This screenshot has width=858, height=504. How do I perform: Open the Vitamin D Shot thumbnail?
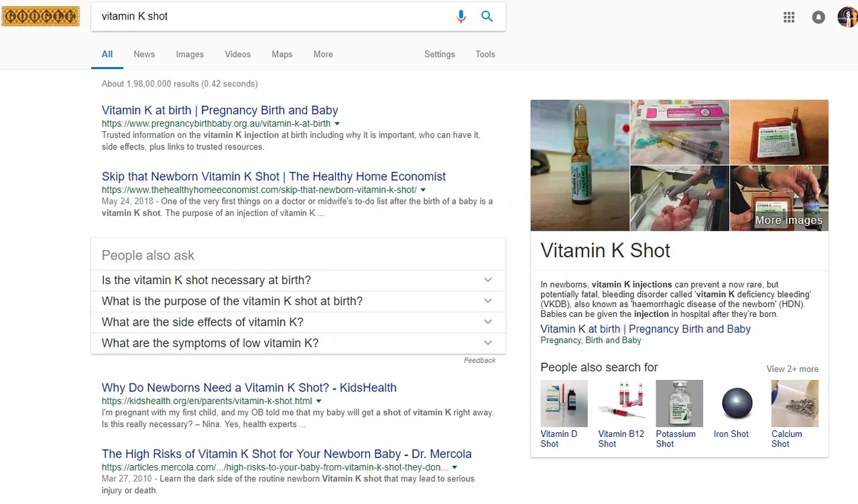point(564,403)
